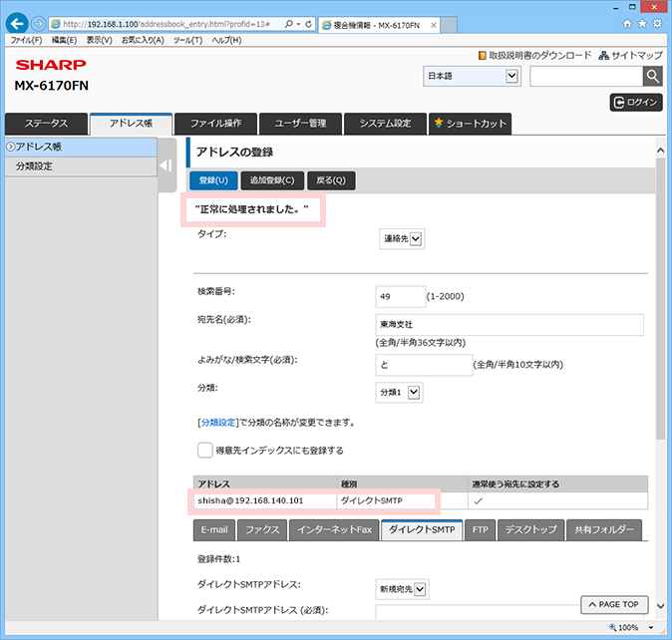
Task: Click the site search magnifier button
Action: coord(653,76)
